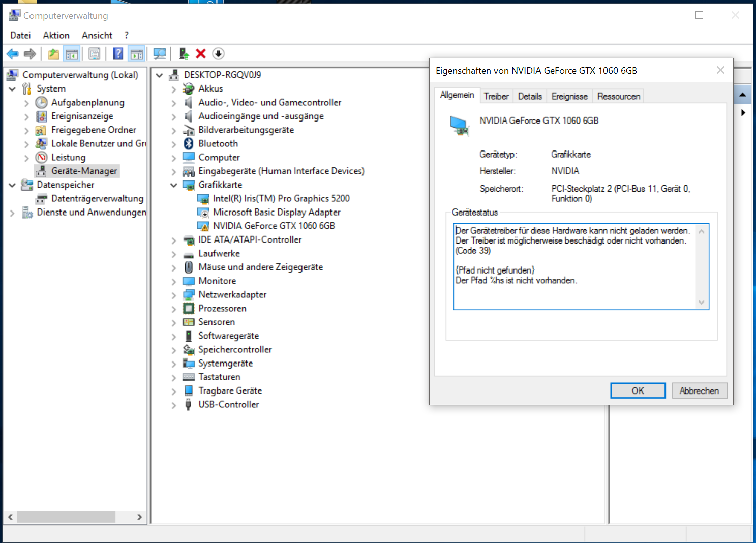This screenshot has width=756, height=543.
Task: Click the scan for hardware changes monitor icon
Action: [x=160, y=54]
